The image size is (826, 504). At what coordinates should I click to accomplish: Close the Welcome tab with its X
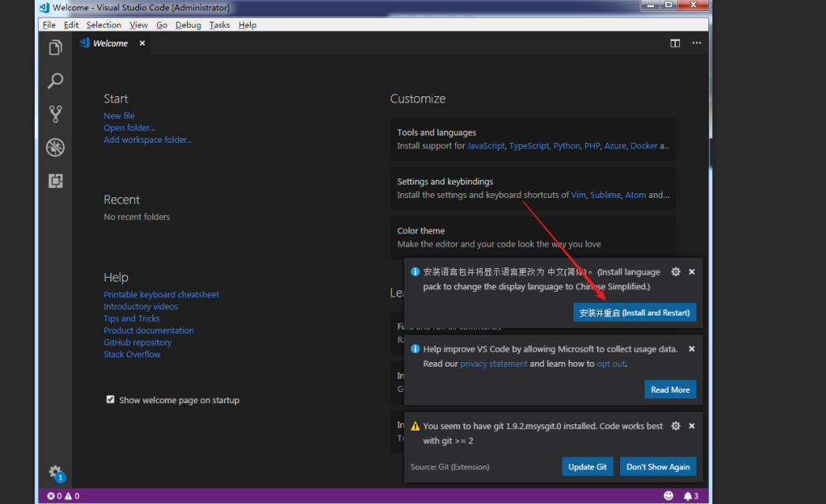[x=142, y=43]
